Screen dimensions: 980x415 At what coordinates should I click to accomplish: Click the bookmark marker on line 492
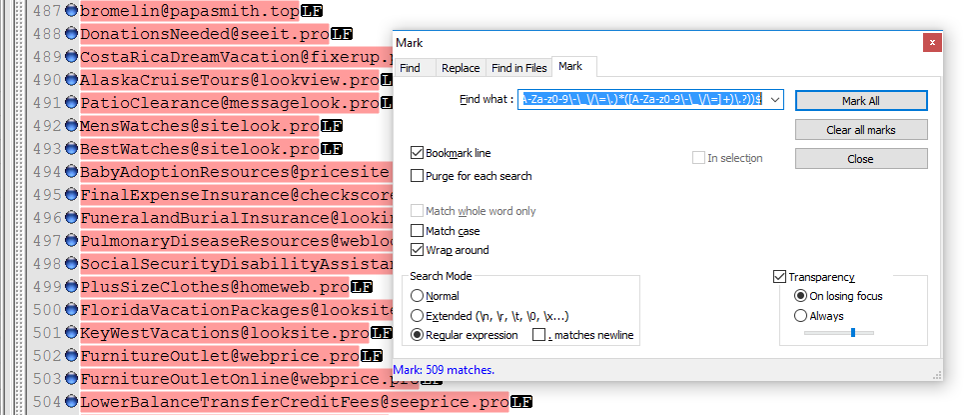(x=72, y=126)
